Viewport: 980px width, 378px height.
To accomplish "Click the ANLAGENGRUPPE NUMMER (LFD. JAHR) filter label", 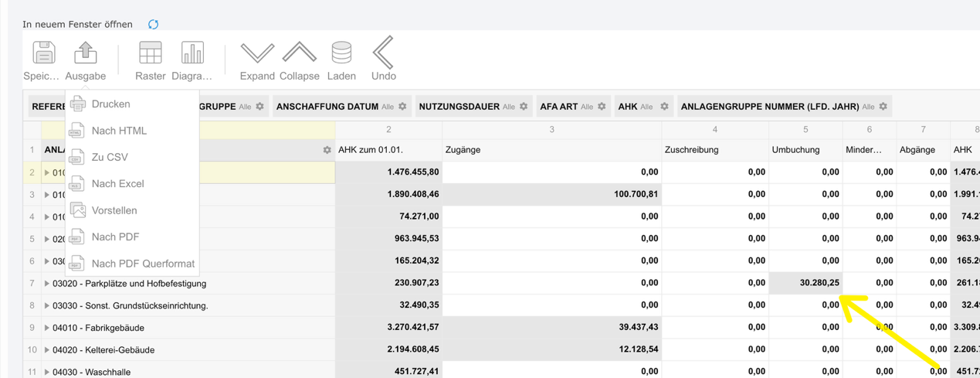I will 769,107.
